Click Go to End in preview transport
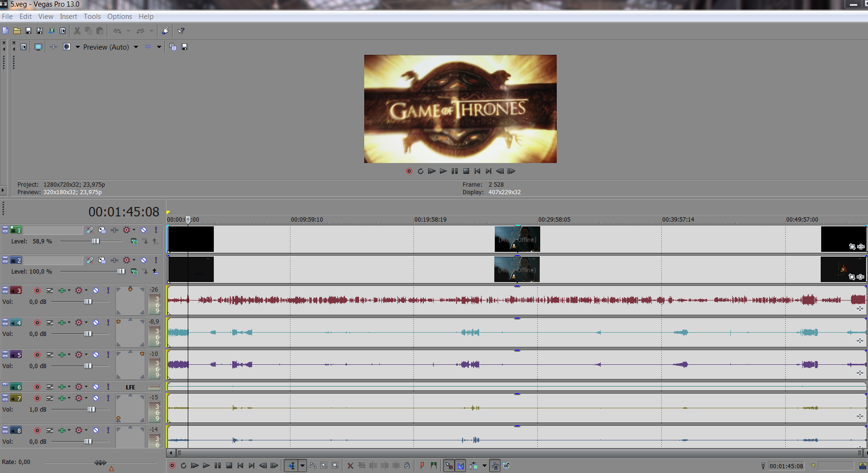The height and width of the screenshot is (473, 868). pos(489,171)
